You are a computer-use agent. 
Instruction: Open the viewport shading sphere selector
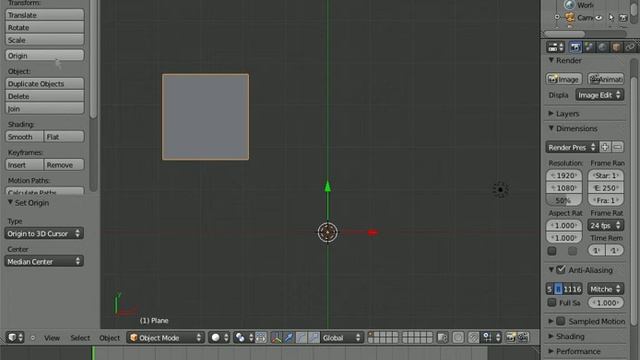point(219,338)
